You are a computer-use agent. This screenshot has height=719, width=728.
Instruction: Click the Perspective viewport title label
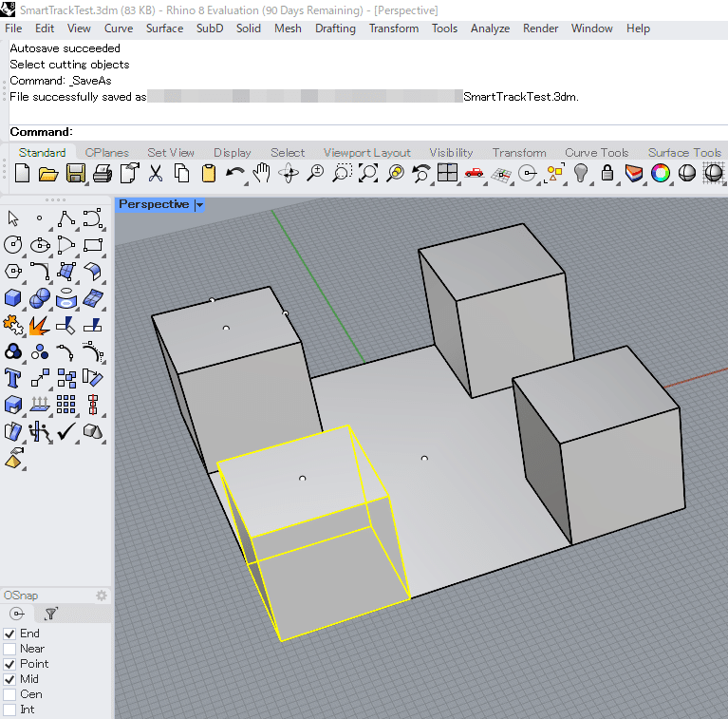pos(153,204)
